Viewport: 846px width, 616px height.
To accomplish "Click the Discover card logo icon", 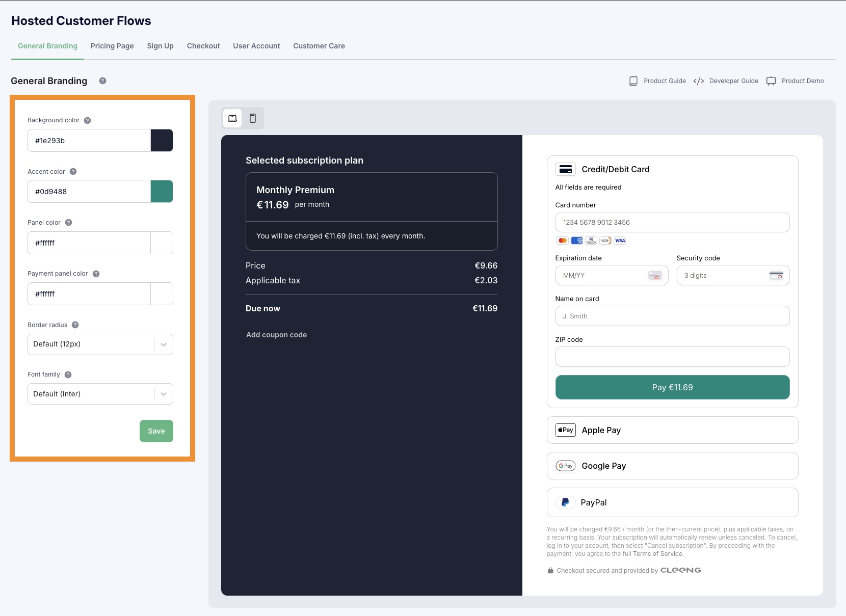I will 605,240.
